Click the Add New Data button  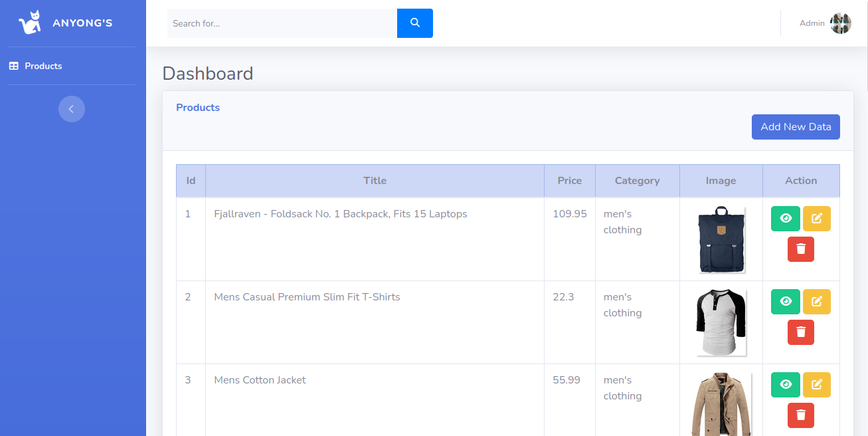click(x=795, y=127)
